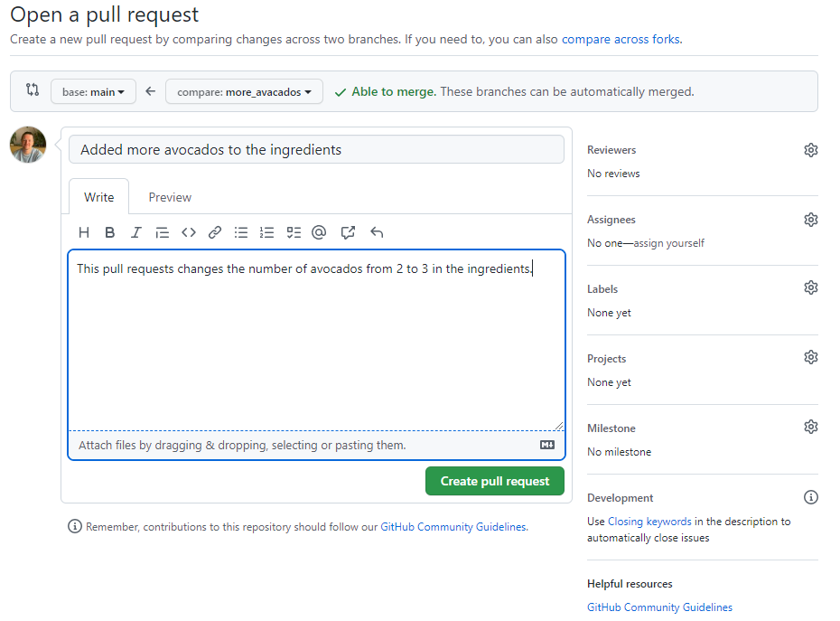Open the Labels settings gear
Viewport: 840px width, 621px height.
[810, 287]
